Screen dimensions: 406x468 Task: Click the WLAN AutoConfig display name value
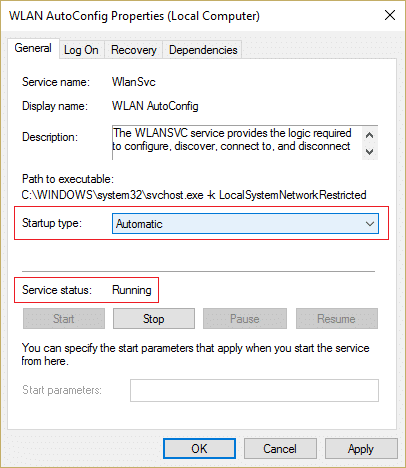[155, 106]
